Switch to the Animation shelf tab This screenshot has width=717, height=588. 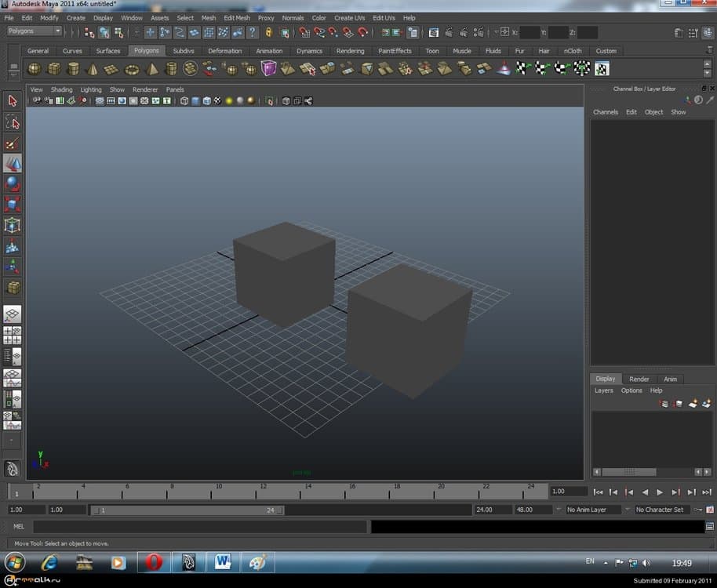269,51
